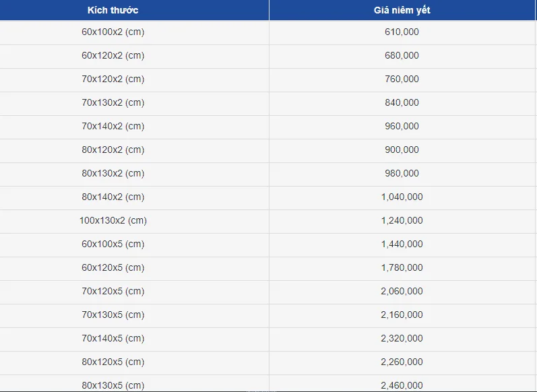This screenshot has height=392, width=537.
Task: Select the 100x130x2 (cm) size cell
Action: tap(113, 220)
